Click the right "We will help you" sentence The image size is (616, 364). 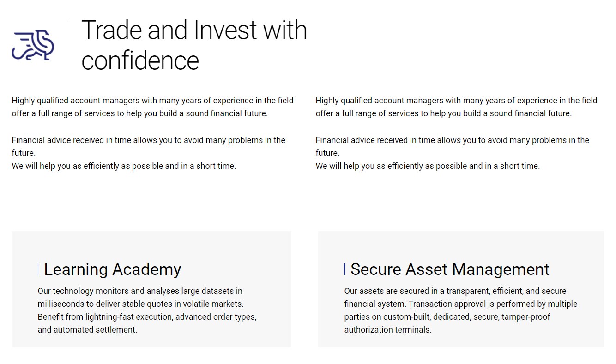coord(428,166)
